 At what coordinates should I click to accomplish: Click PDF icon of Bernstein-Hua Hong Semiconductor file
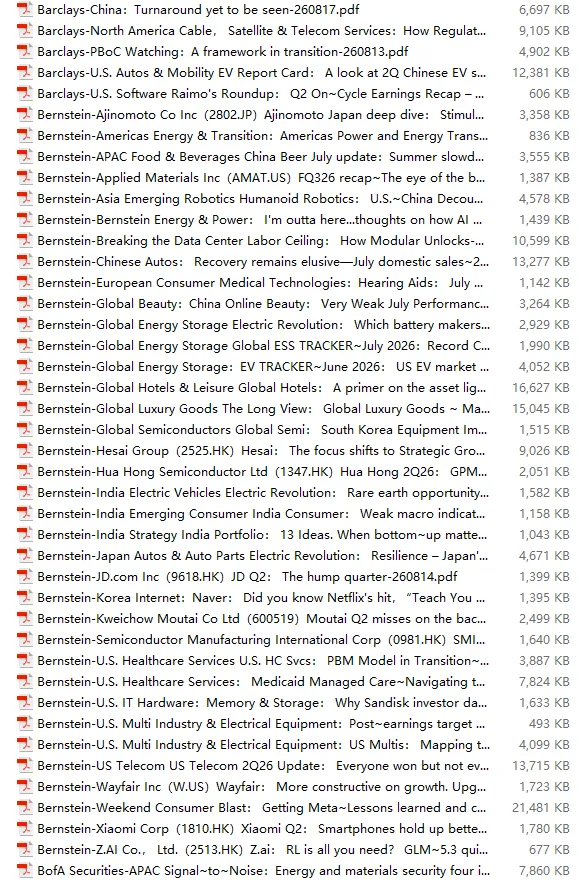pyautogui.click(x=25, y=471)
